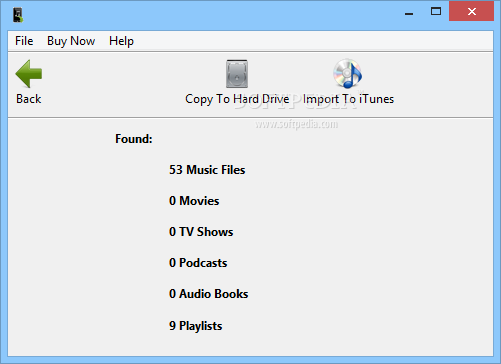Open the Buy Now menu
501x364 pixels.
[71, 41]
